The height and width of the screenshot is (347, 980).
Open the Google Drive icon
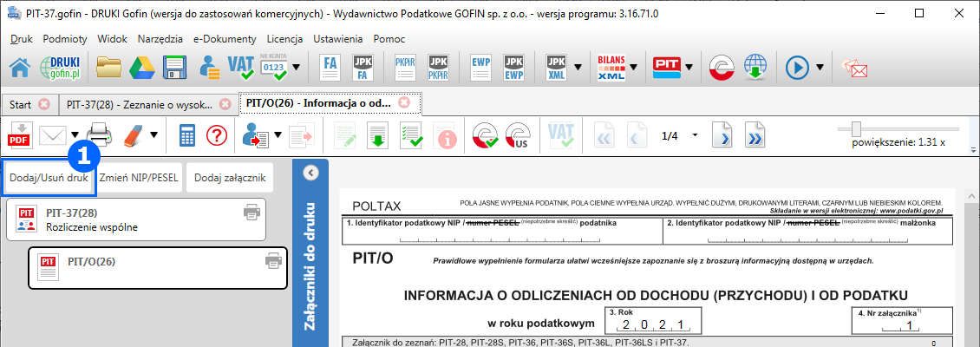pos(142,67)
